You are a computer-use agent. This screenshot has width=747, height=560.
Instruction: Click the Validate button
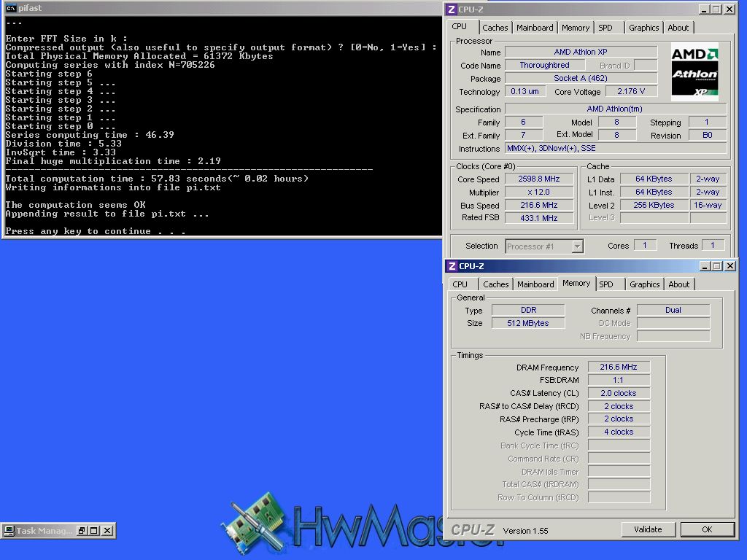coord(648,529)
